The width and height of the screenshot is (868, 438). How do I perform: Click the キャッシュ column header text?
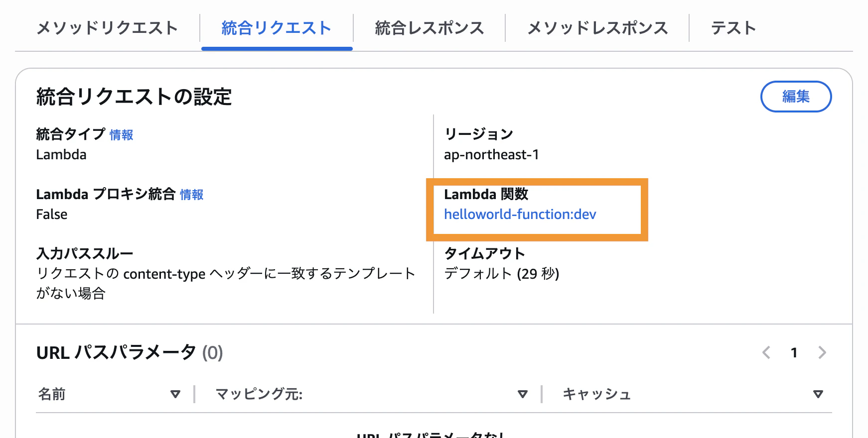pos(596,394)
